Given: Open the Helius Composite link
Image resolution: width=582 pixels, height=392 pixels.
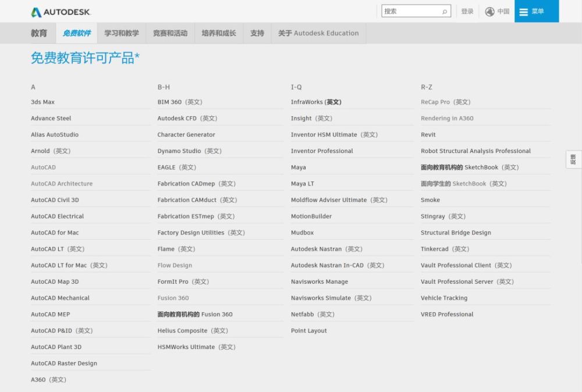Looking at the screenshot, I should [x=193, y=330].
